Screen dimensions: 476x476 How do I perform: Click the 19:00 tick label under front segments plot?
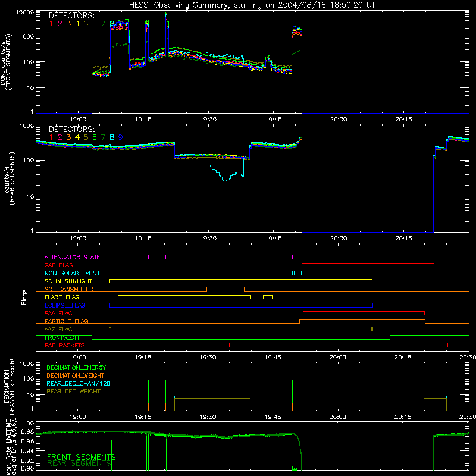click(x=78, y=120)
